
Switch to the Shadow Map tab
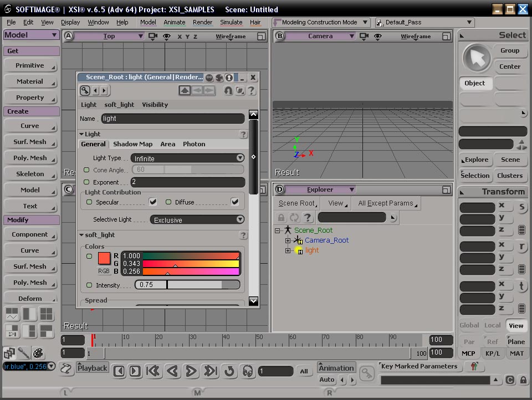(x=132, y=144)
